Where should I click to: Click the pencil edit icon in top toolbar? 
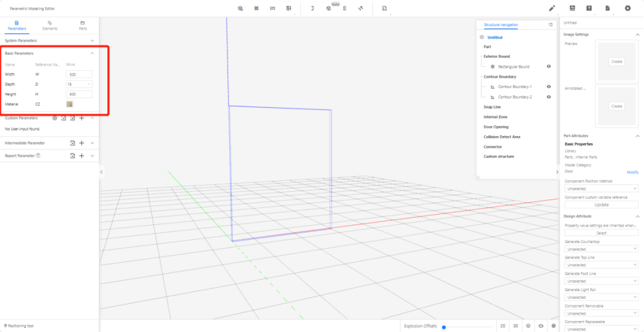(x=552, y=8)
